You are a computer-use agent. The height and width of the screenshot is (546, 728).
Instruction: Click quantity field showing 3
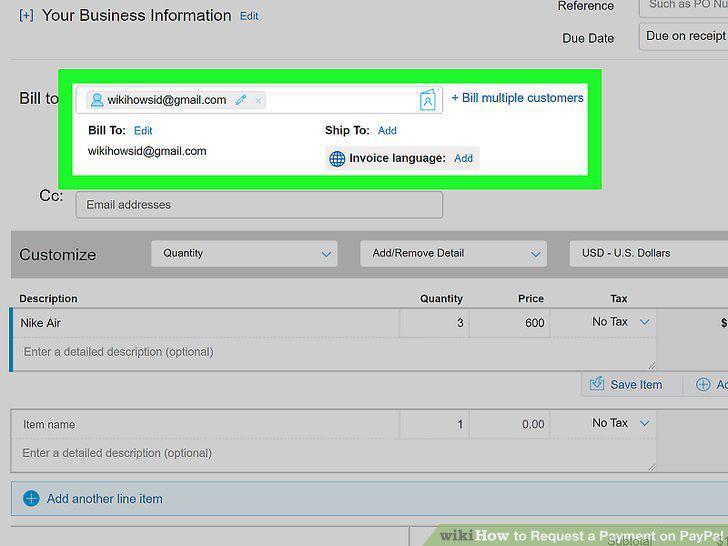[434, 323]
